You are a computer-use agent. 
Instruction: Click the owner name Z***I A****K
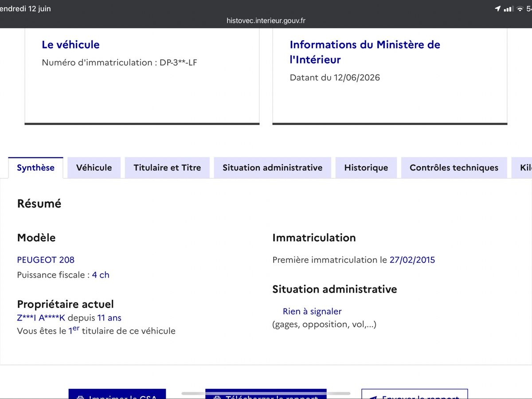point(41,318)
